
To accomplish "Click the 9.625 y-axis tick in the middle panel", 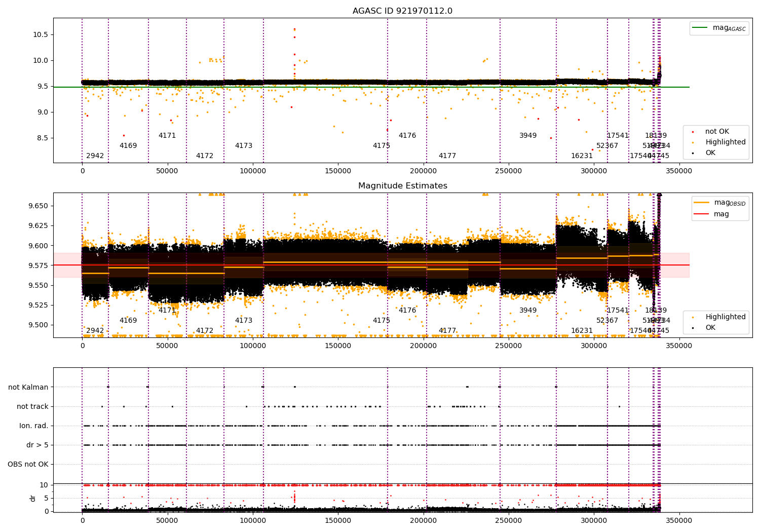I will [37, 225].
